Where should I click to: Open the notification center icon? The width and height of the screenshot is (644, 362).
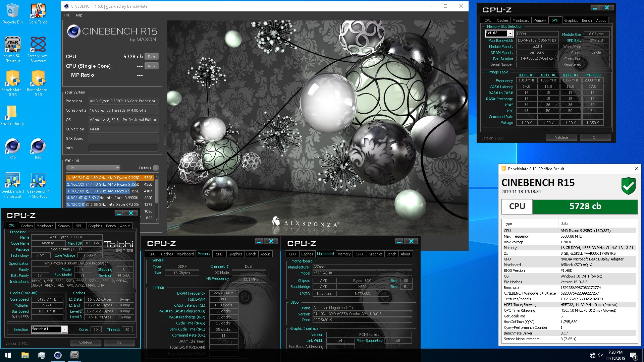[x=633, y=355]
